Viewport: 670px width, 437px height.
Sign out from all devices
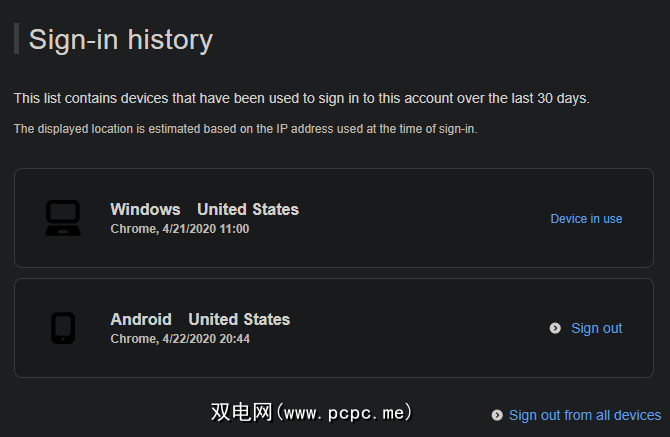[x=584, y=415]
